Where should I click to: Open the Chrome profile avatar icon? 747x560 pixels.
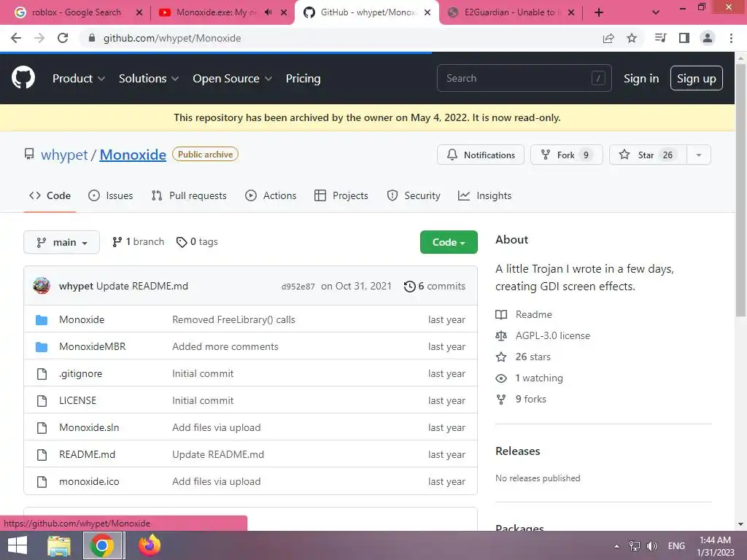[x=708, y=38]
